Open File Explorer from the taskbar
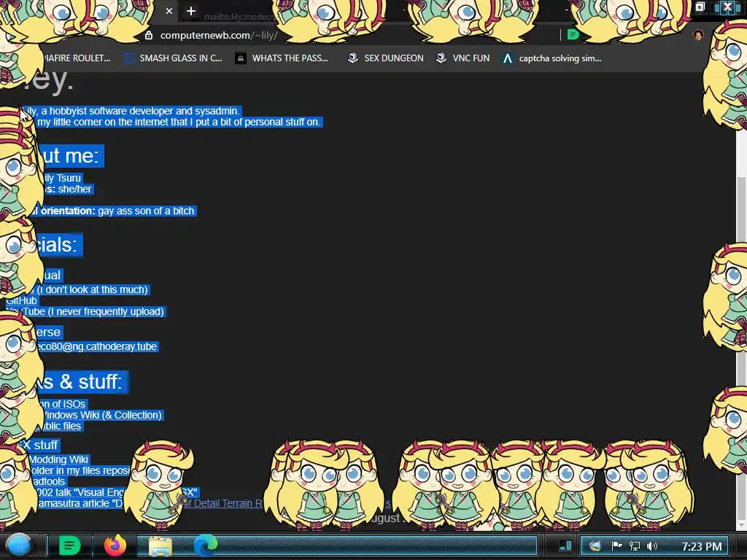The height and width of the screenshot is (560, 747). point(160,546)
